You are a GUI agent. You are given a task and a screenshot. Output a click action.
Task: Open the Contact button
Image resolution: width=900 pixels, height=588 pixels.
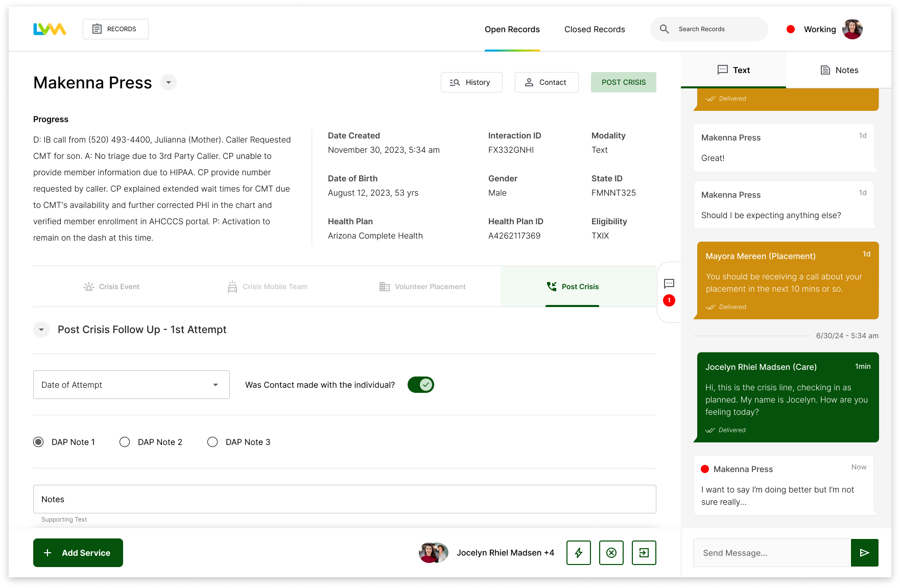point(547,82)
